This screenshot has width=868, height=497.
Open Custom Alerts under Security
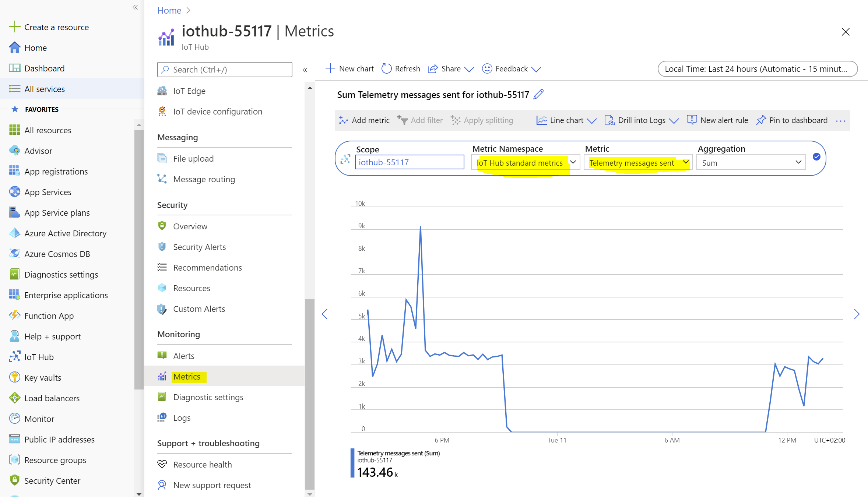(x=199, y=309)
